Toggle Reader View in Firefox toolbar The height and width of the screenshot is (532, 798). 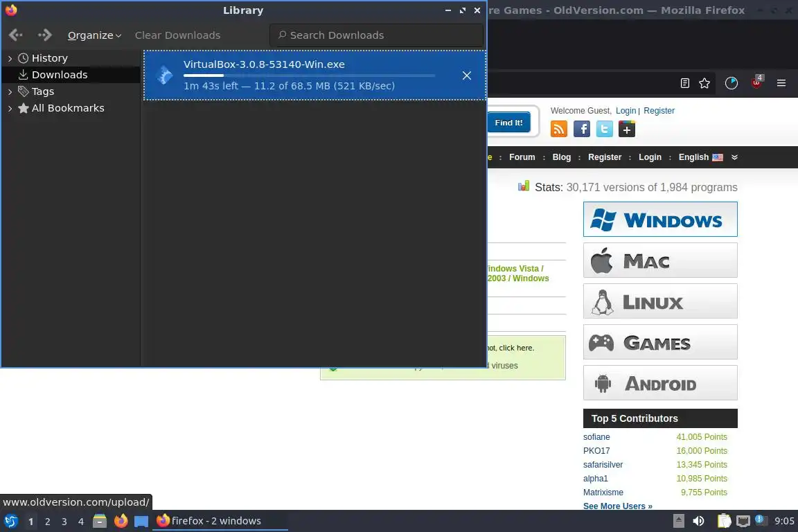click(x=685, y=83)
